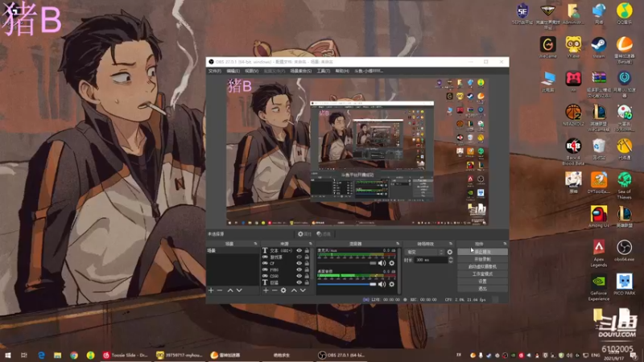Click the 开始录制 start recording button

(482, 259)
